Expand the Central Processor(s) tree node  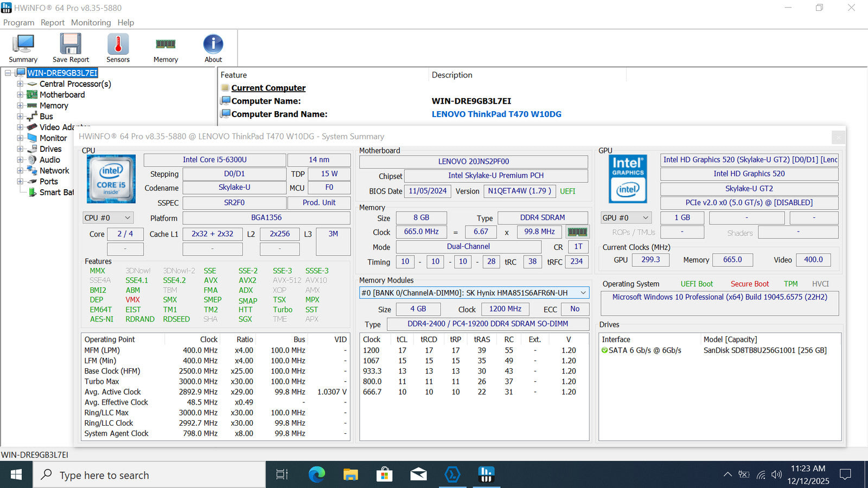tap(20, 84)
